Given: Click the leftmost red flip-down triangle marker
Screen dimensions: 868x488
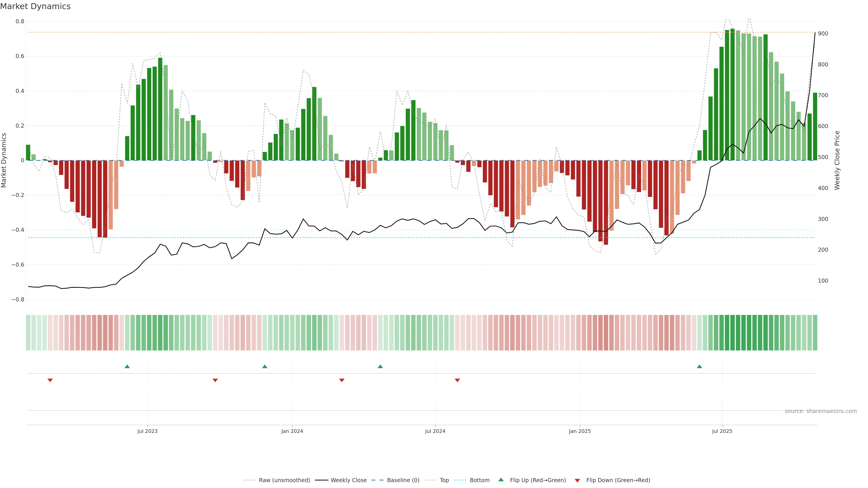Looking at the screenshot, I should pos(50,380).
